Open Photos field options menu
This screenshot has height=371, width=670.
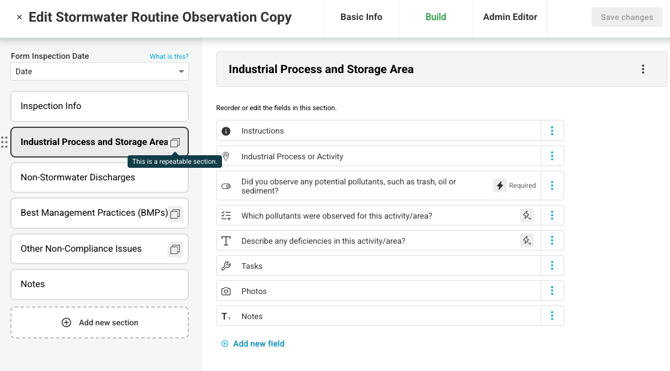point(552,291)
